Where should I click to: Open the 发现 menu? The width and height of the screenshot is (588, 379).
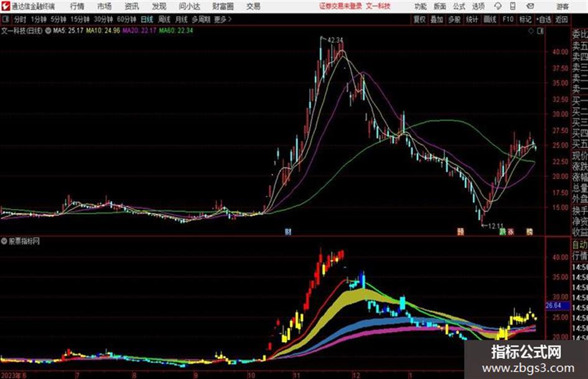pyautogui.click(x=159, y=6)
